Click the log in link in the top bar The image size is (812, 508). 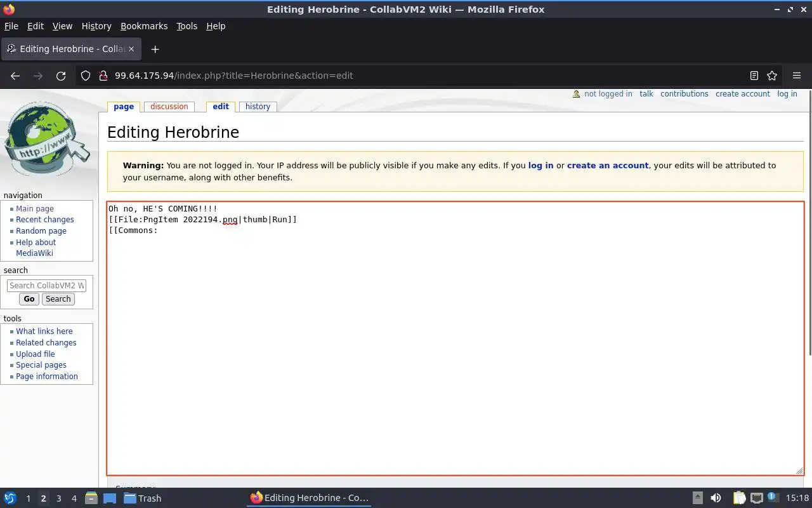click(787, 94)
